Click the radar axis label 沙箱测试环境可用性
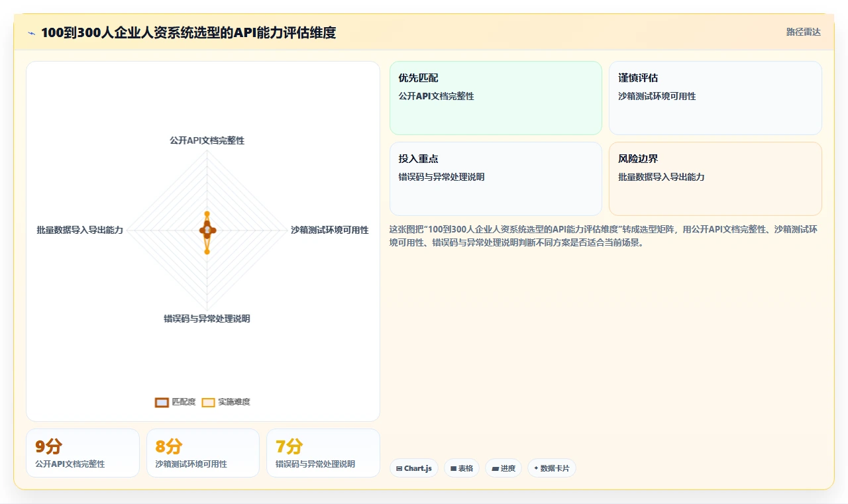The height and width of the screenshot is (504, 848). 329,230
